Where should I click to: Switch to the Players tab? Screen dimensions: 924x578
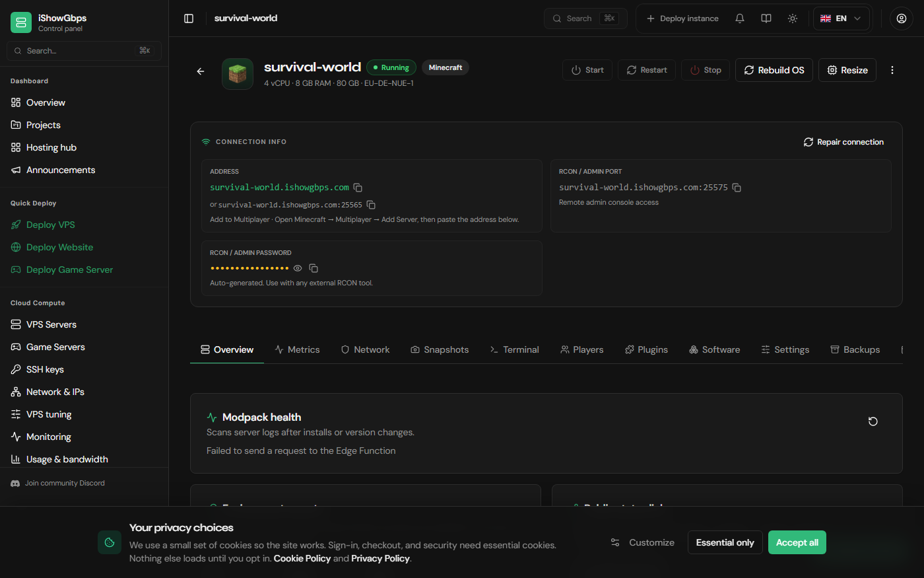[x=581, y=349]
